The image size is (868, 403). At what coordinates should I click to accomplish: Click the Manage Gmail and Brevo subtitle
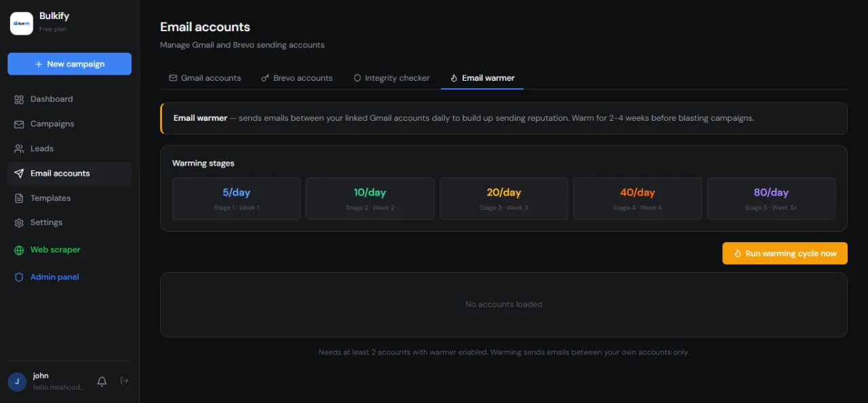242,45
